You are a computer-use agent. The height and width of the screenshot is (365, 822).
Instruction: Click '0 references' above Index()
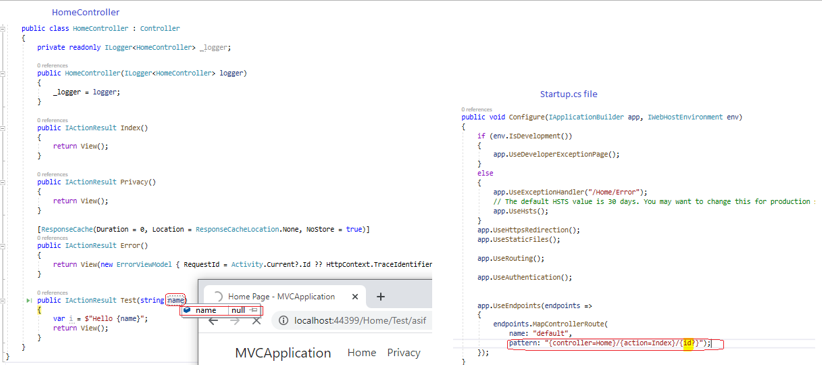(x=52, y=120)
